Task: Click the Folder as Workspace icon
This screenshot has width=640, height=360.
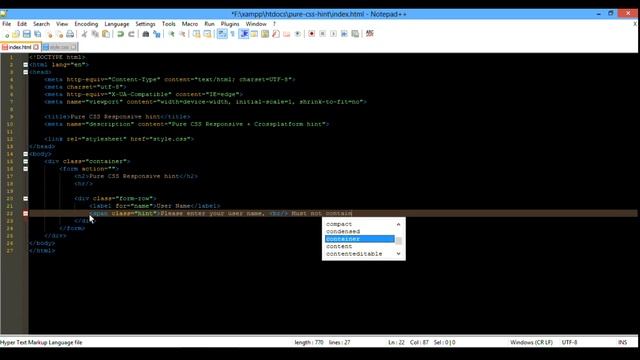Action: [x=287, y=34]
